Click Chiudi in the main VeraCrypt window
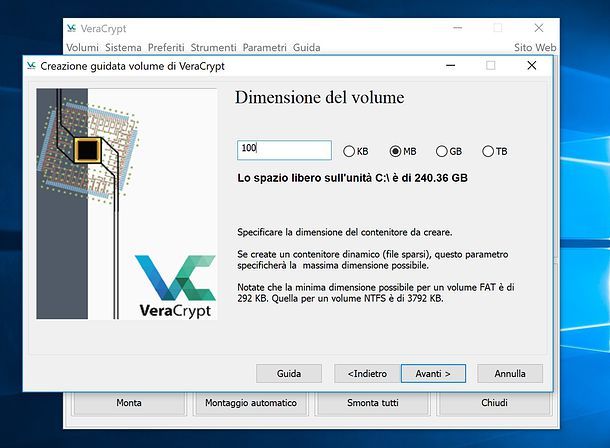 pyautogui.click(x=494, y=403)
